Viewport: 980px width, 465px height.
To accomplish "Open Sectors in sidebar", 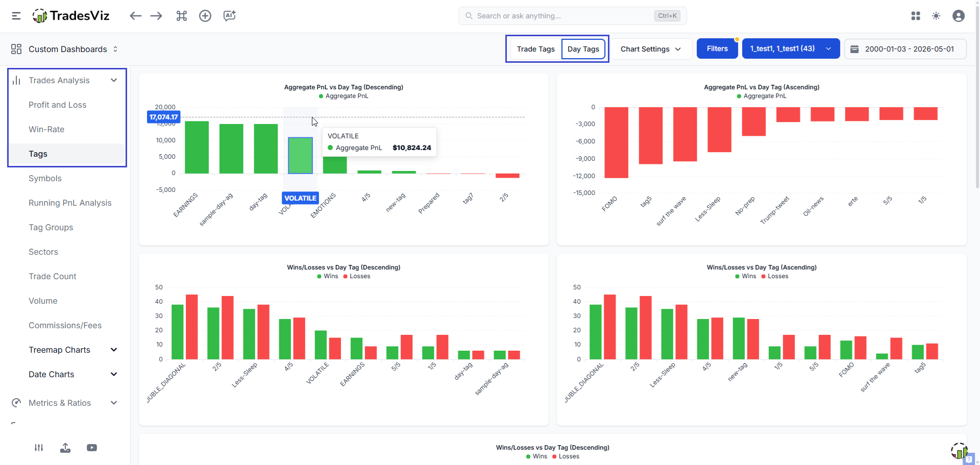I will point(43,252).
